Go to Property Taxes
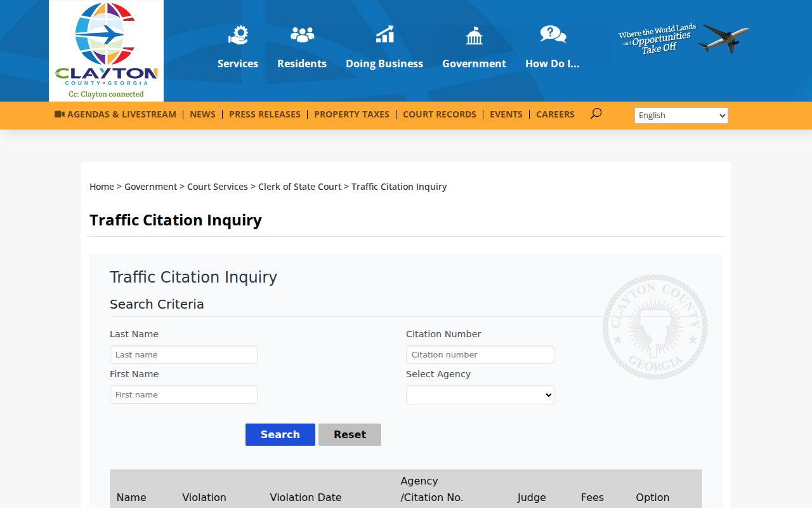The height and width of the screenshot is (508, 812). click(x=351, y=114)
